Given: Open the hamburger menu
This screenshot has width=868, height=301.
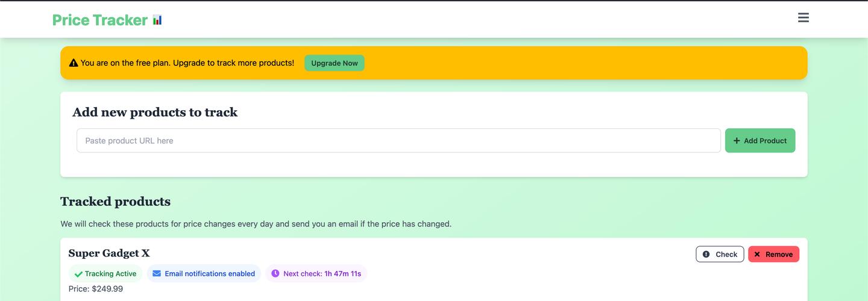Looking at the screenshot, I should tap(803, 18).
